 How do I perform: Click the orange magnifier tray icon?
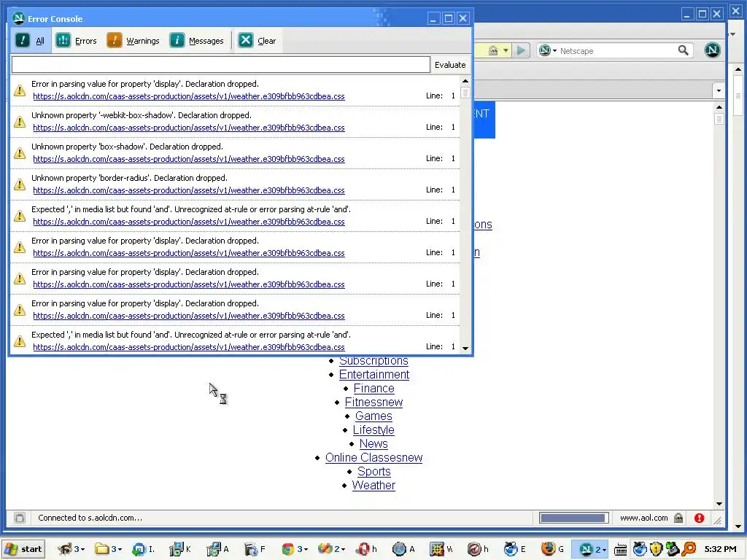tap(689, 549)
